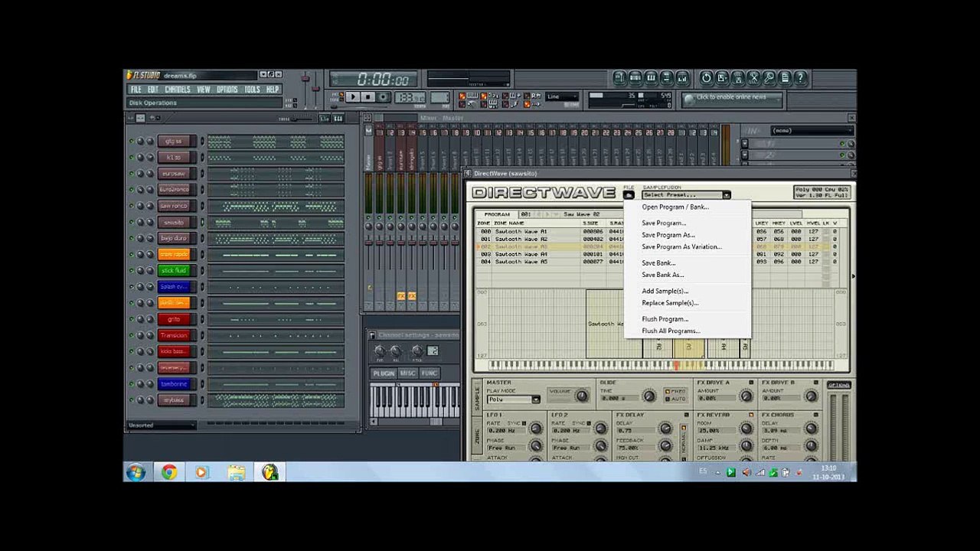
Task: Mute the glg ss channel LED
Action: point(131,142)
